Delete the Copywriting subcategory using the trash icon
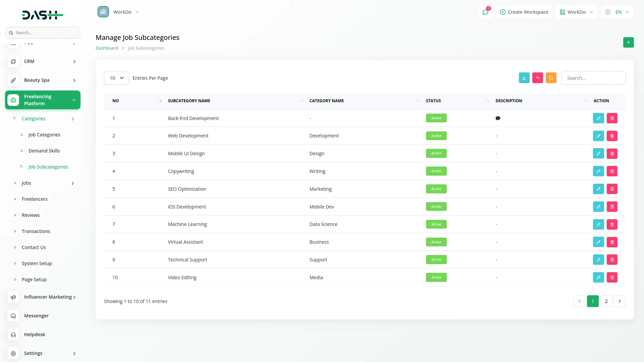This screenshot has width=644, height=362. click(x=612, y=171)
